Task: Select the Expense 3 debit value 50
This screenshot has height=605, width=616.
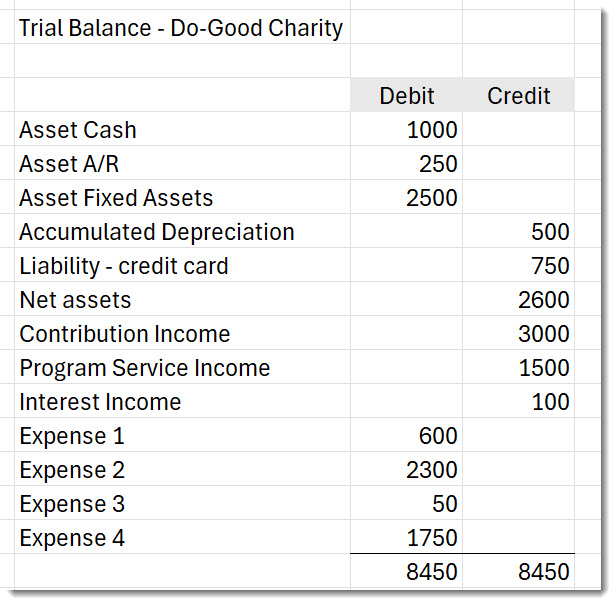Action: point(444,504)
